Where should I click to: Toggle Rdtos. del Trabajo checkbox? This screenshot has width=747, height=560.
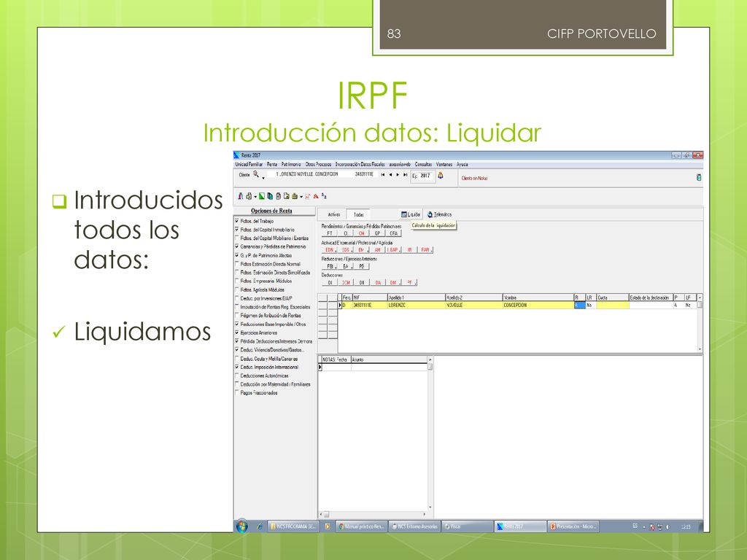coord(237,221)
